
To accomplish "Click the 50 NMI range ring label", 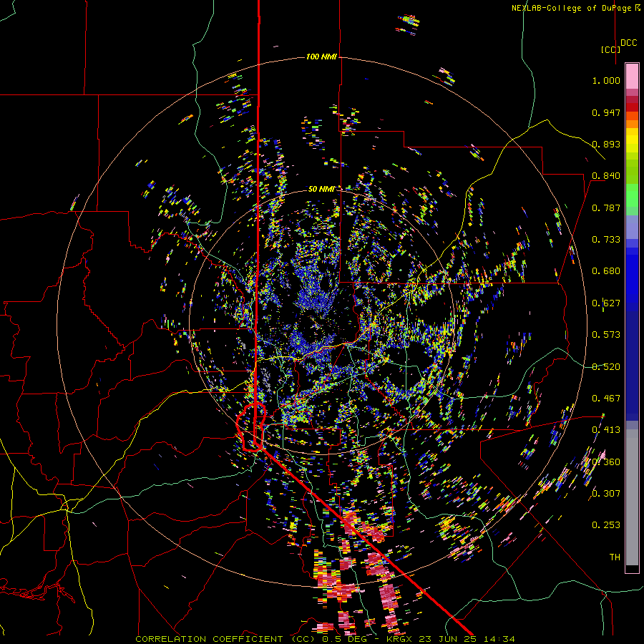I will click(321, 189).
